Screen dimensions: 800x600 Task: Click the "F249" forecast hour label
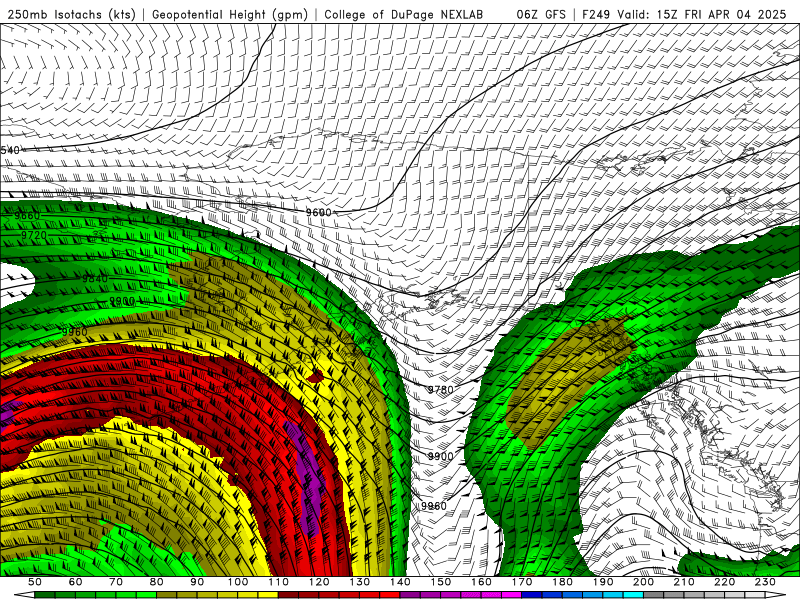tap(596, 14)
